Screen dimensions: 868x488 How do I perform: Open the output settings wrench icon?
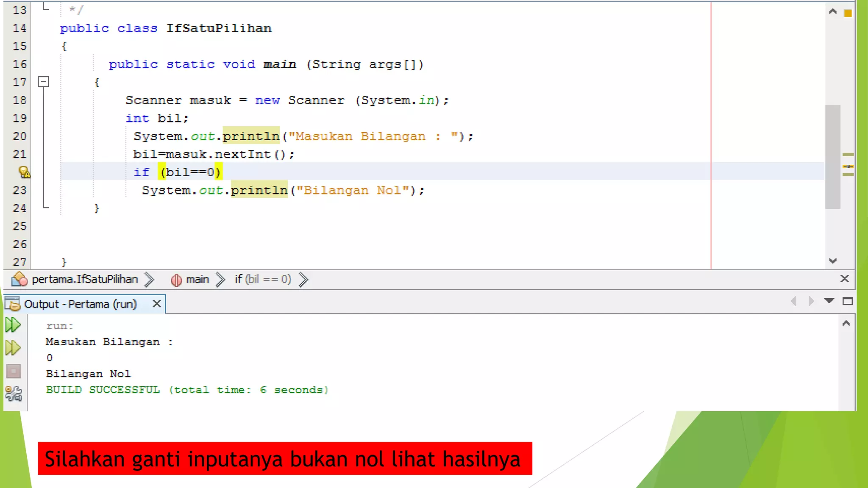pos(14,394)
